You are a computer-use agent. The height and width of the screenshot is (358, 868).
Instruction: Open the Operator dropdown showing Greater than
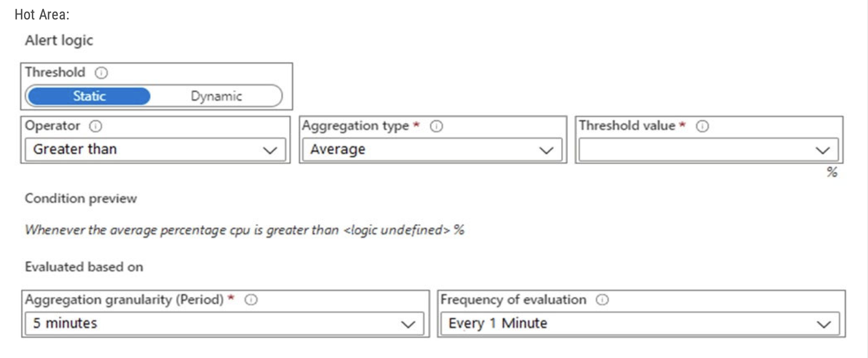pos(155,150)
